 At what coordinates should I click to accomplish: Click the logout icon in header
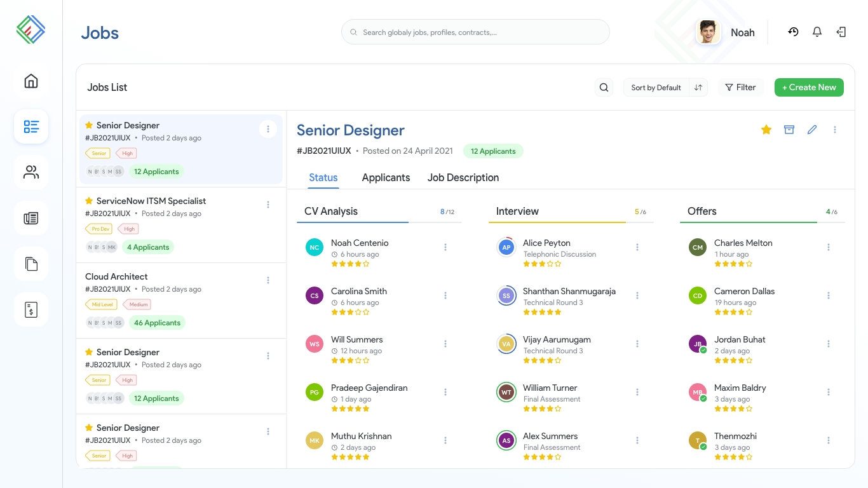tap(841, 32)
